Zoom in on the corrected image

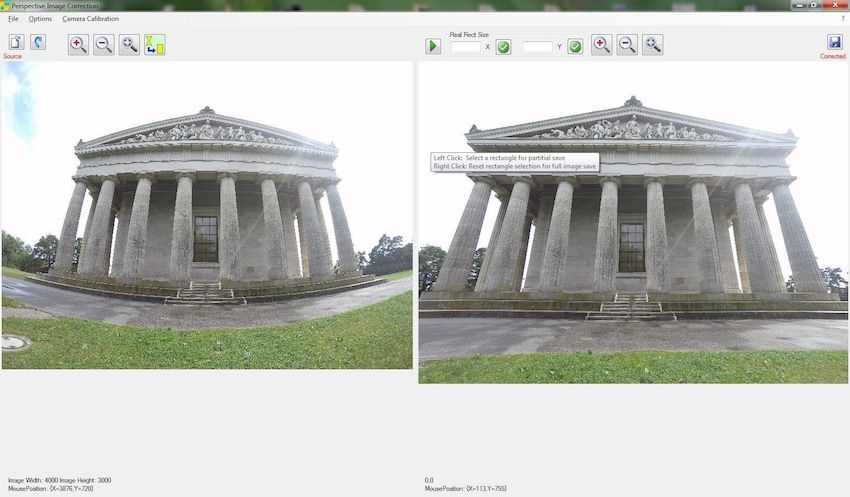click(601, 44)
